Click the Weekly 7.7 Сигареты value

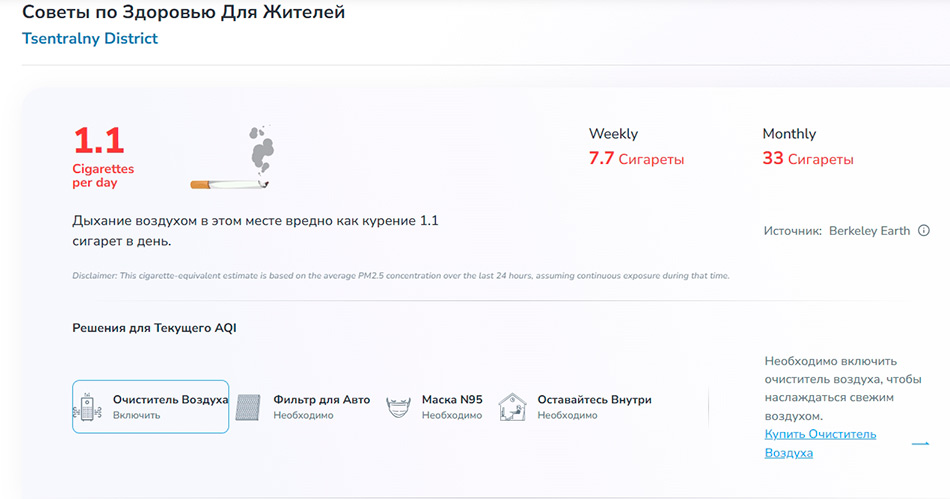(636, 159)
